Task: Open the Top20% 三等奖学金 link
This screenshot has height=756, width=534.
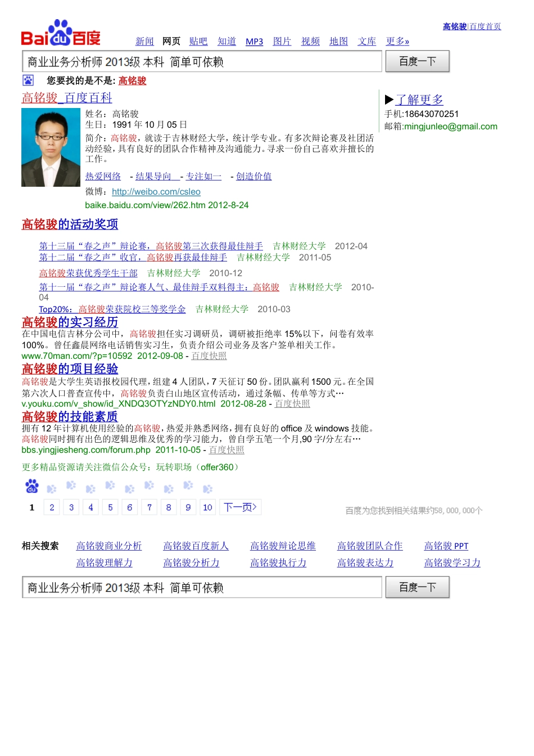Action: 112,309
